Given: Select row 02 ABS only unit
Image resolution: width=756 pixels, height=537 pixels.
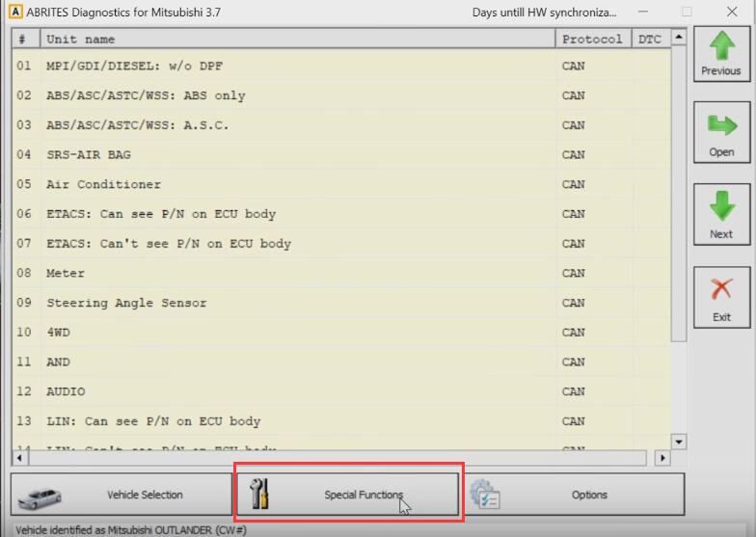Looking at the screenshot, I should click(341, 95).
